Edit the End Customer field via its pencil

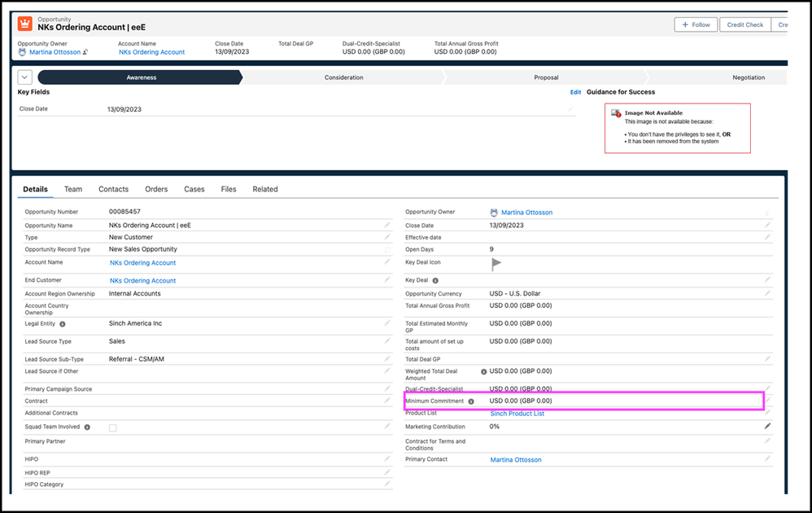386,280
